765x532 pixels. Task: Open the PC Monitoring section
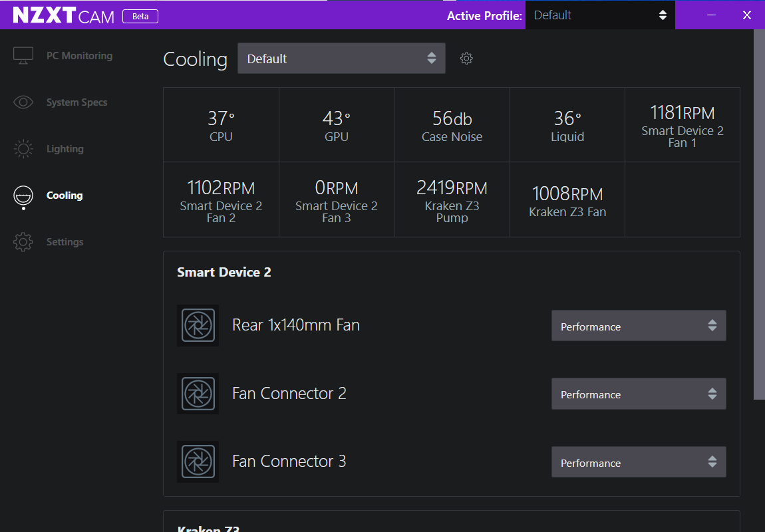click(x=79, y=56)
